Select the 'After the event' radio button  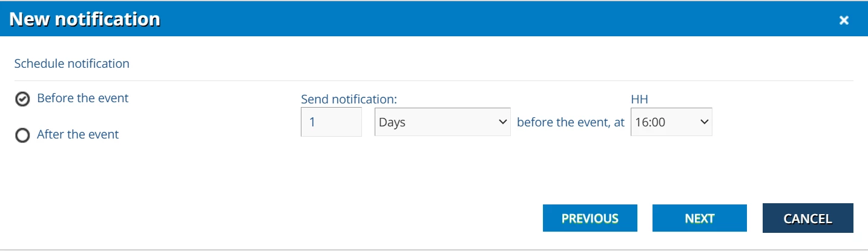[x=22, y=135]
